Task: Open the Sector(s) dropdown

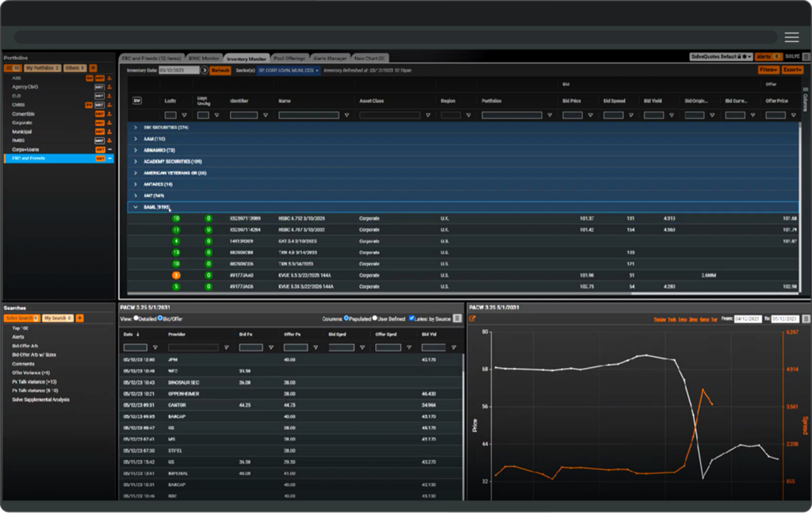Action: click(288, 71)
